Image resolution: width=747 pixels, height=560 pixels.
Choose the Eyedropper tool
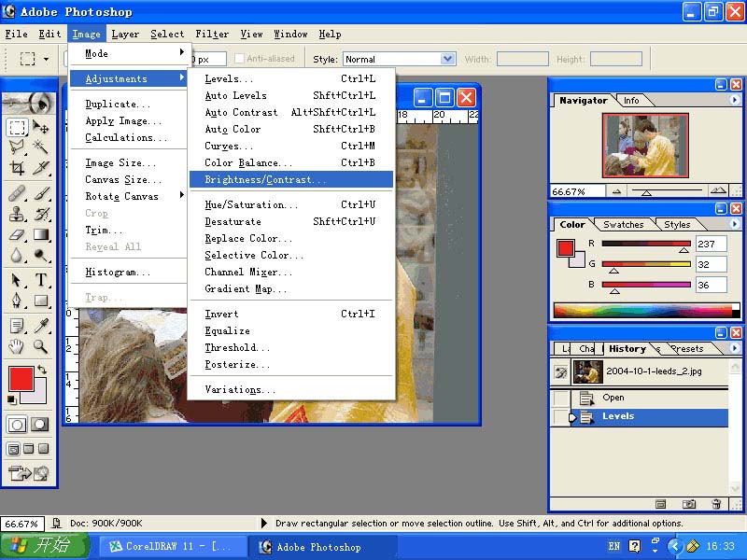coord(41,326)
